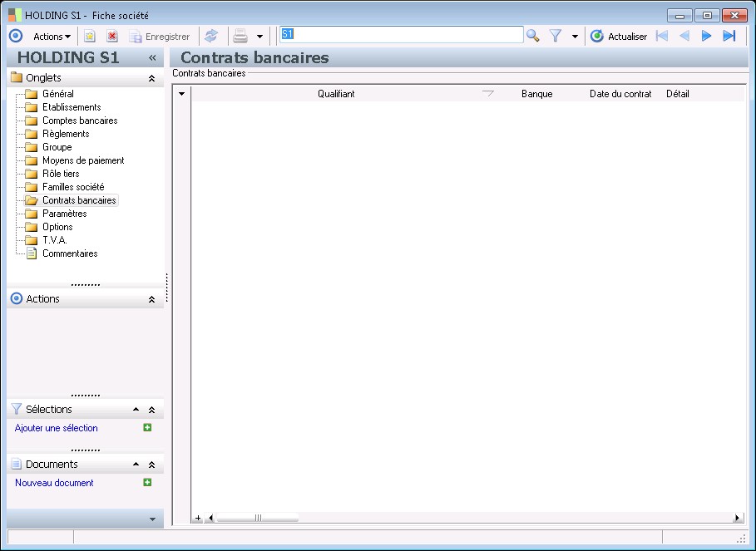
Task: Open the Comptes bancaires section
Action: [x=80, y=121]
